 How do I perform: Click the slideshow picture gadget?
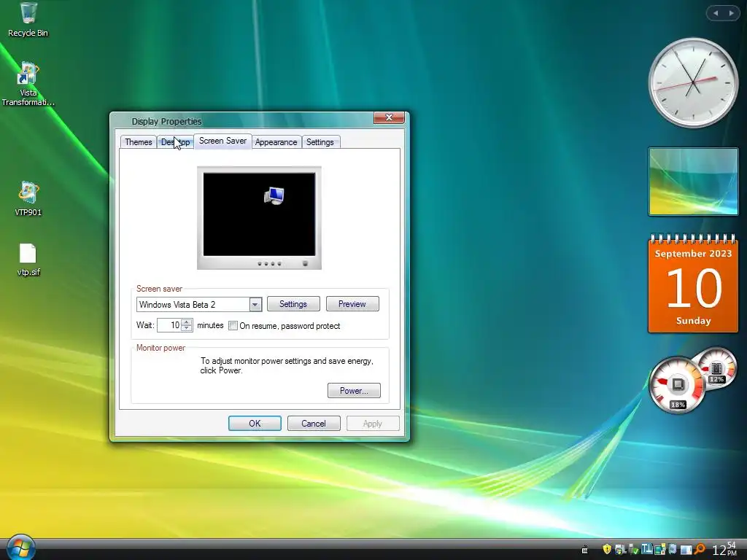tap(693, 182)
